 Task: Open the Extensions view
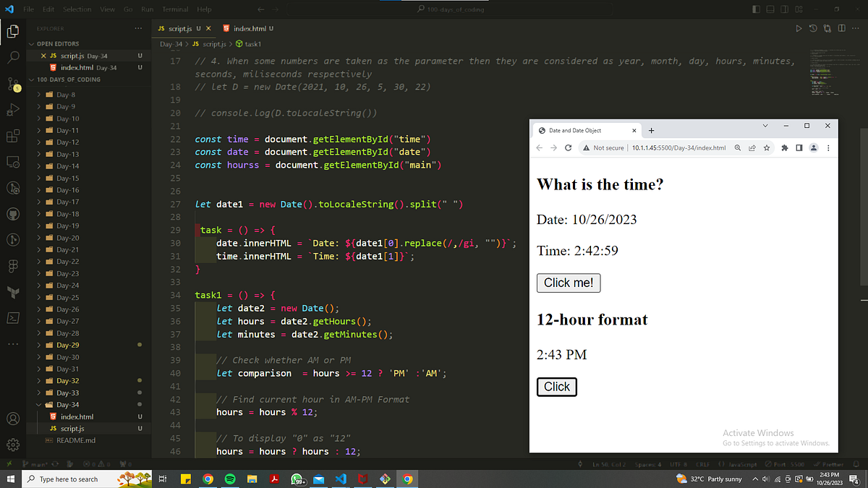coord(12,134)
